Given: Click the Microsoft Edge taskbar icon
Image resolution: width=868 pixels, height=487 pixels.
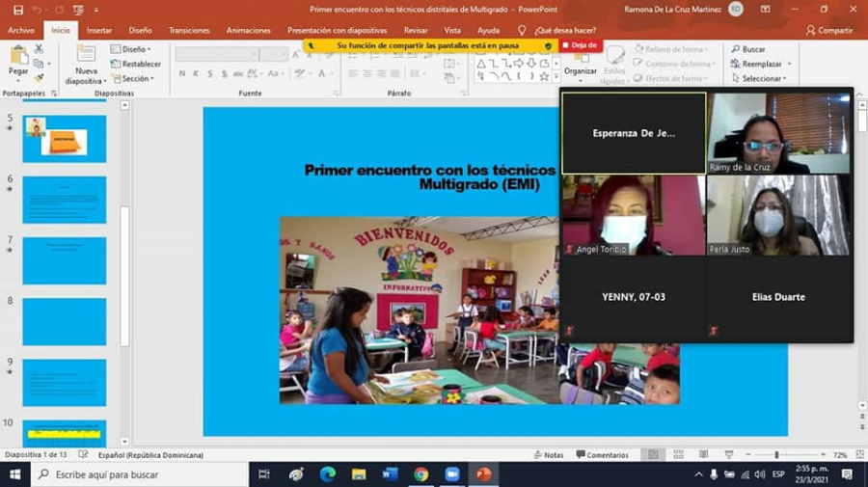Looking at the screenshot, I should [x=327, y=473].
